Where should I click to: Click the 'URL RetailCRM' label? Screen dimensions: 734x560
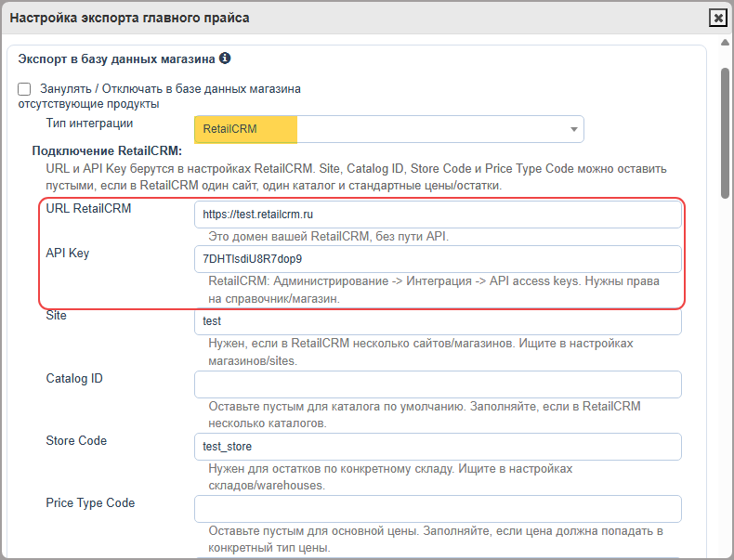pyautogui.click(x=88, y=209)
